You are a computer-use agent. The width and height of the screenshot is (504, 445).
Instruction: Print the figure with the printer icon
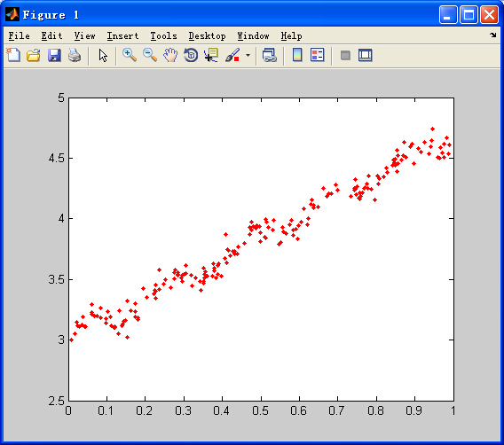point(75,55)
